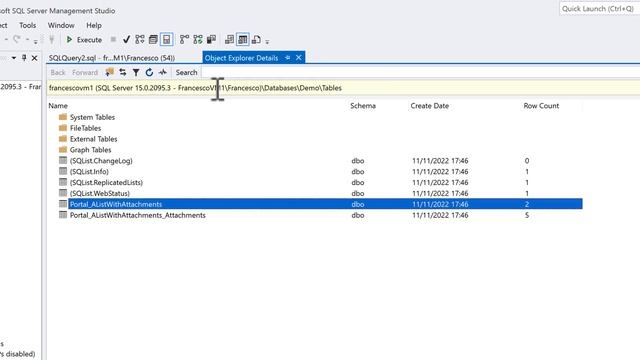Screen dimensions: 640x360
Task: Open the Tools menu
Action: pyautogui.click(x=27, y=25)
